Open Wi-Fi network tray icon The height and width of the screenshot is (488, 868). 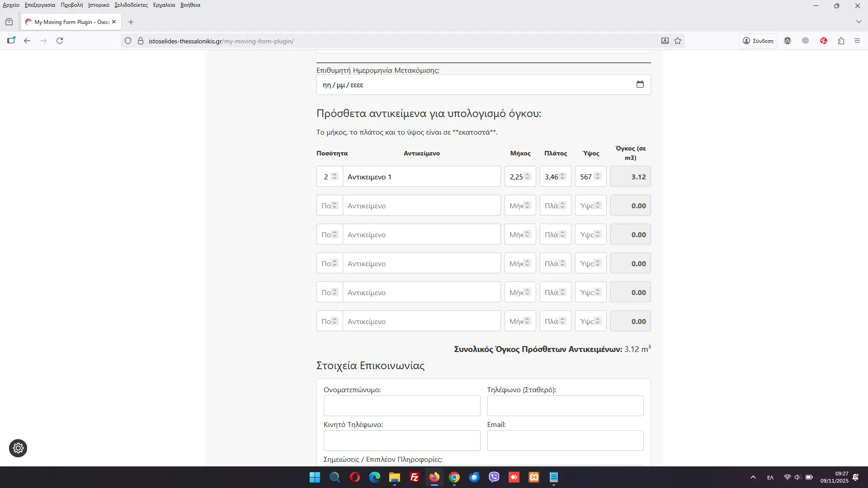[x=787, y=477]
